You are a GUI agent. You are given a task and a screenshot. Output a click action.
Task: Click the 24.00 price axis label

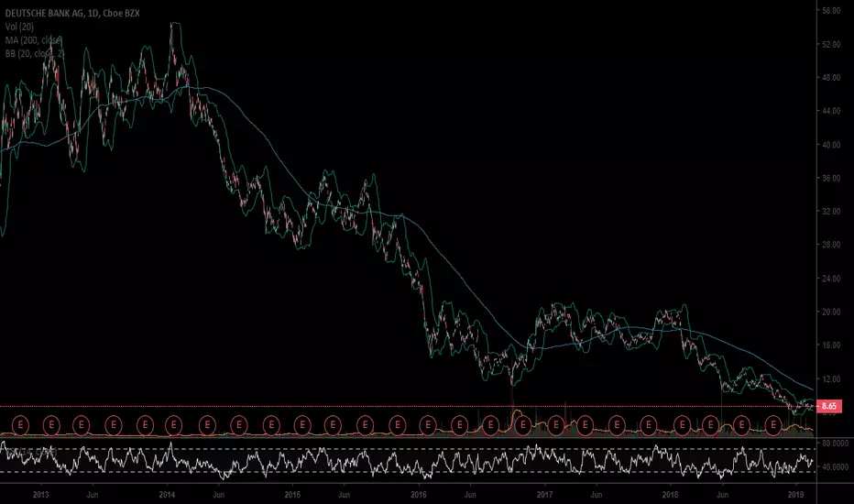(831, 278)
